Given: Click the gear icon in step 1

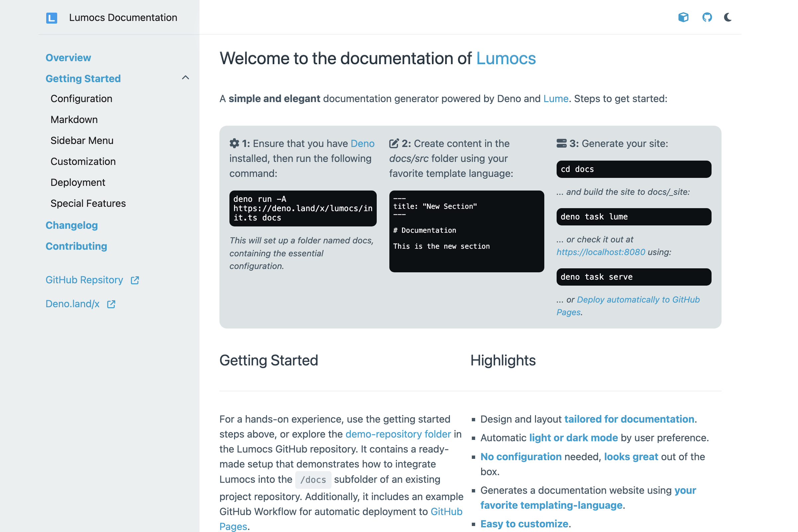Looking at the screenshot, I should 234,144.
